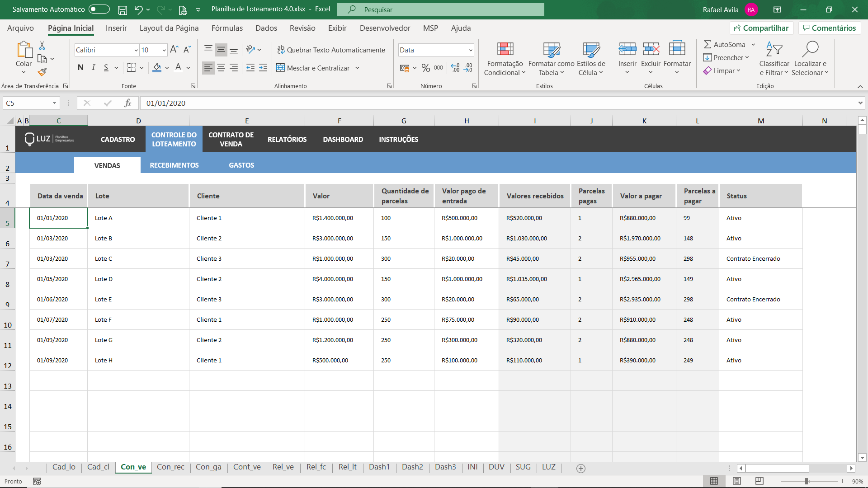The image size is (868, 488).
Task: Click the Save icon in title bar
Action: point(122,9)
